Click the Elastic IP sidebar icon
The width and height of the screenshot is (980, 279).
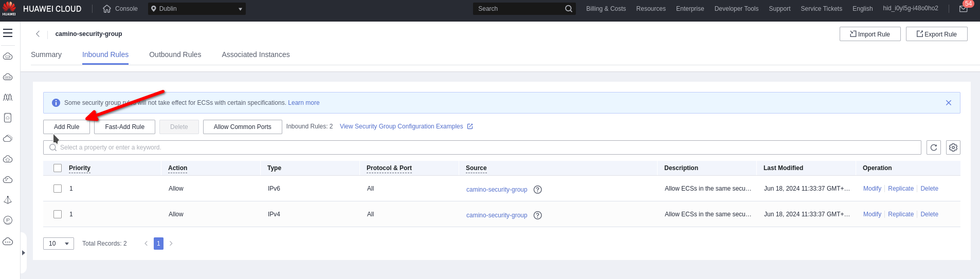click(8, 220)
